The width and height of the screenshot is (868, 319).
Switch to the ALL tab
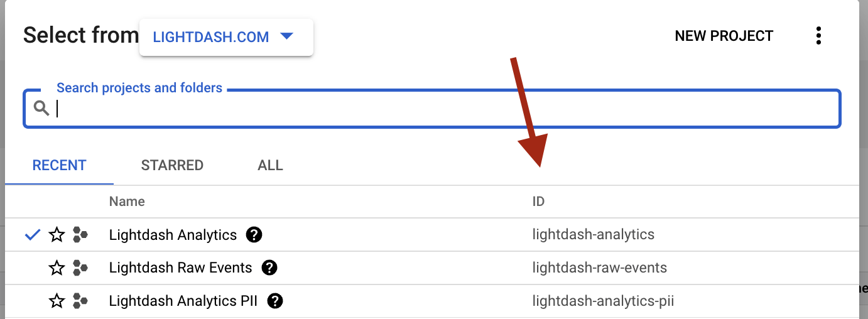click(270, 165)
